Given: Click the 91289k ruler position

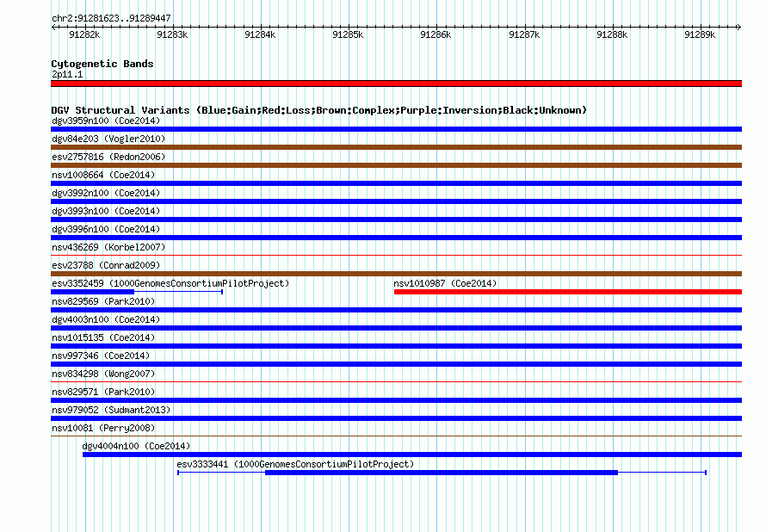Looking at the screenshot, I should click(700, 34).
